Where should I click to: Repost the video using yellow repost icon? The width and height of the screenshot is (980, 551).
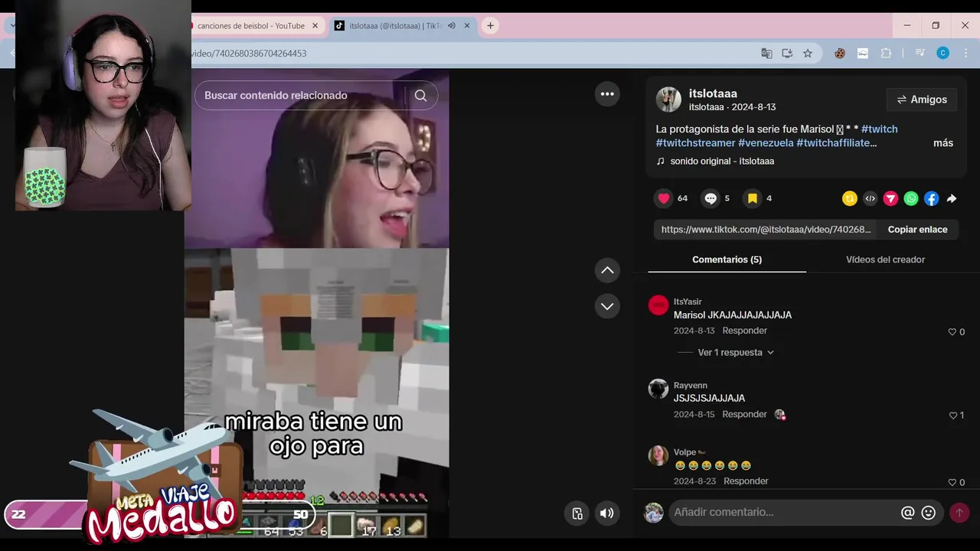[850, 198]
